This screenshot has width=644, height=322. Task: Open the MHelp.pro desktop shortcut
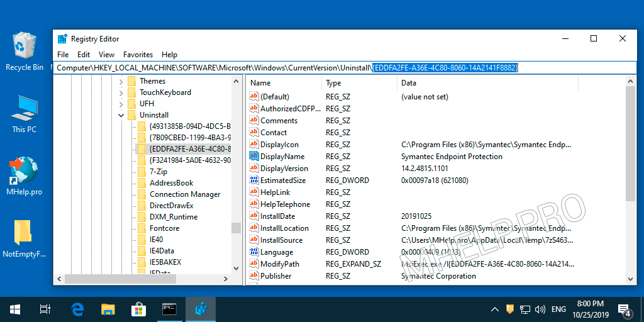pyautogui.click(x=24, y=176)
